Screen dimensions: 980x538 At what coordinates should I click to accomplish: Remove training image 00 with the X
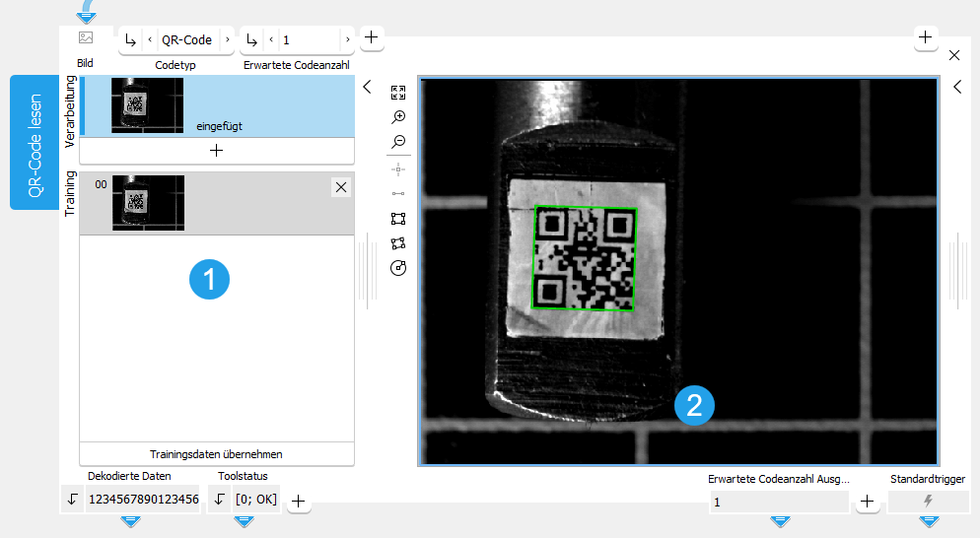(x=340, y=187)
